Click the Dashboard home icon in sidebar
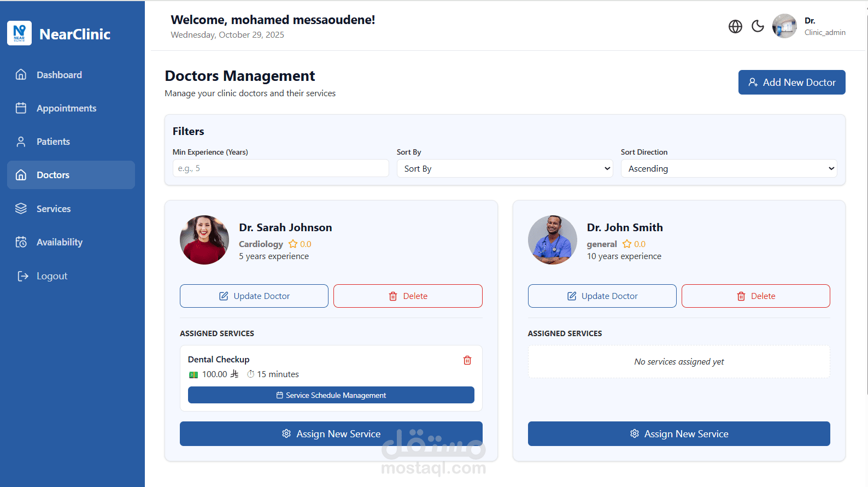 (21, 74)
